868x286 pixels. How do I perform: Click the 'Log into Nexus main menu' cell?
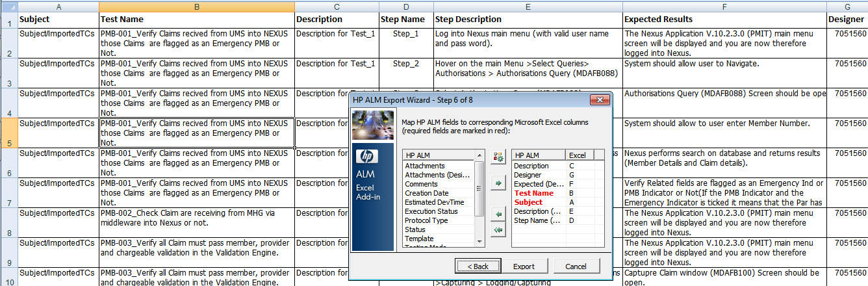pos(528,42)
